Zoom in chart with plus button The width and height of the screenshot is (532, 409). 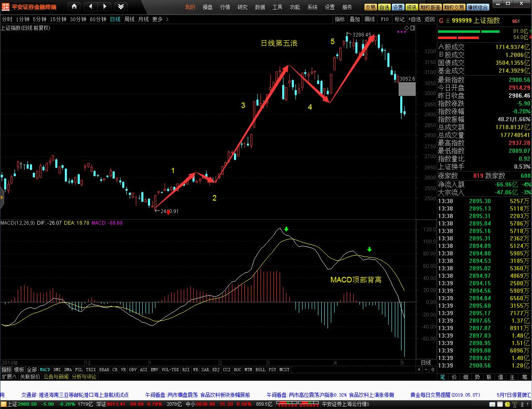point(419,370)
